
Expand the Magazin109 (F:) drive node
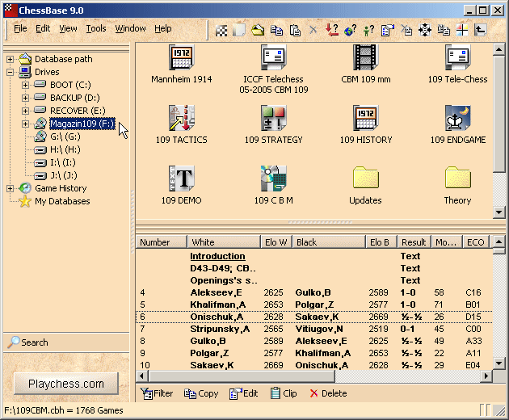[25, 124]
